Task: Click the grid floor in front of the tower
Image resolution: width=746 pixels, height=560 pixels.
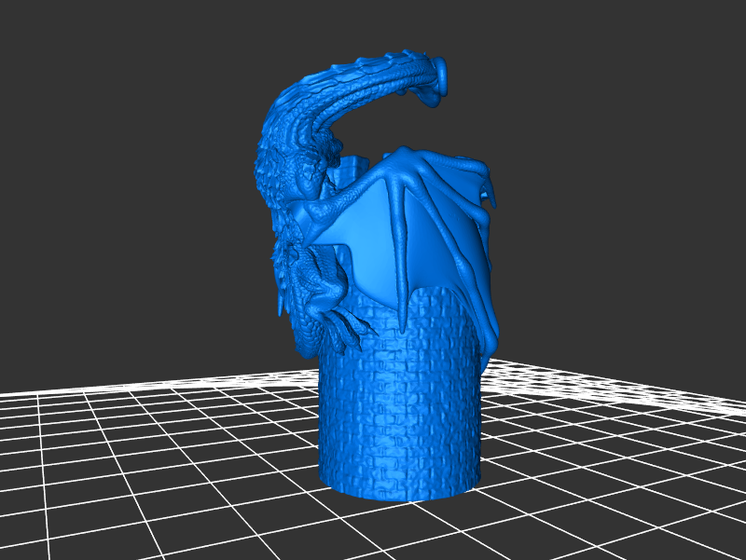Action: [x=401, y=531]
